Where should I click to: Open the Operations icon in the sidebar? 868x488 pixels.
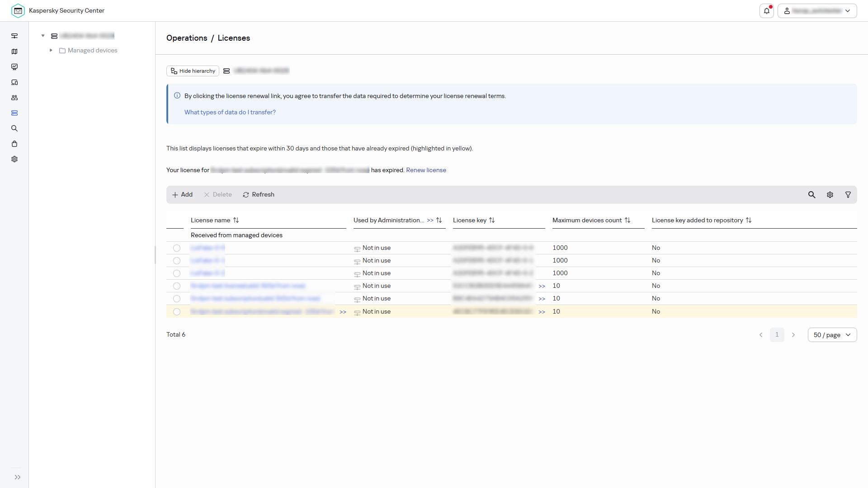click(14, 113)
